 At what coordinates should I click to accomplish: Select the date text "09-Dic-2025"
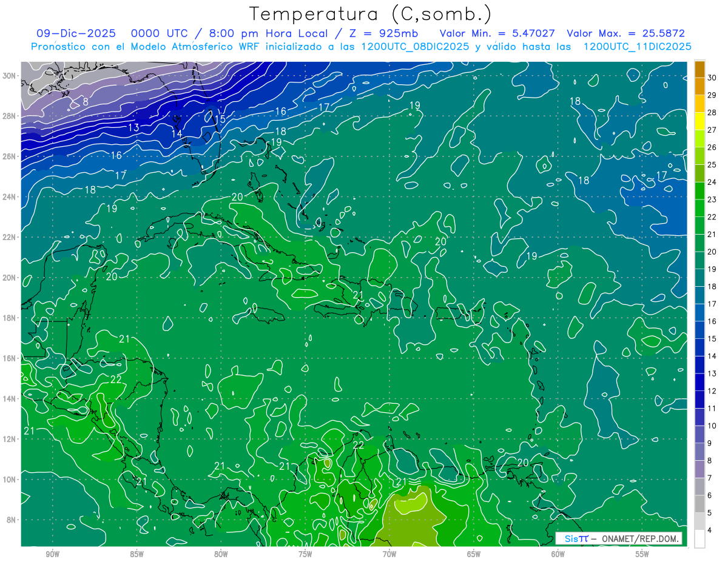76,33
